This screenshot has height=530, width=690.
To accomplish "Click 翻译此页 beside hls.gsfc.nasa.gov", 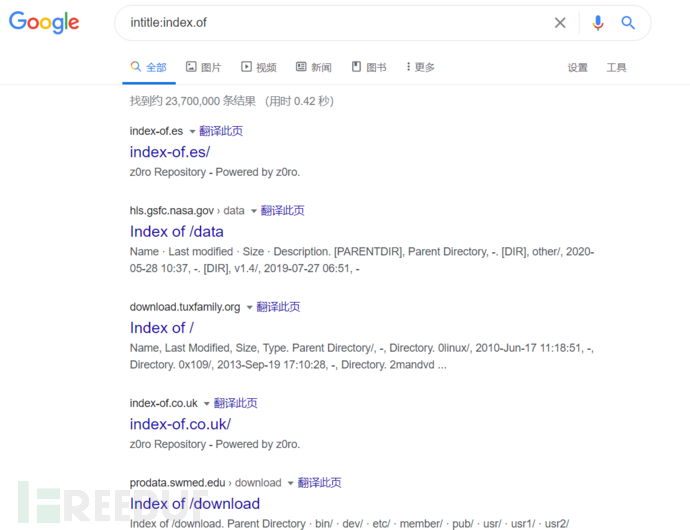I will 283,210.
